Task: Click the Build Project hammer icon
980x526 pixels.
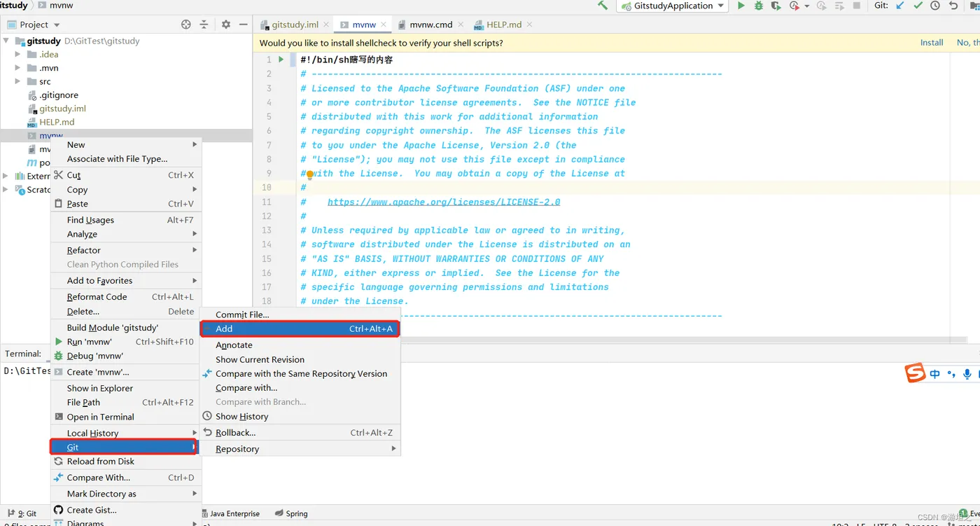Action: (602, 6)
